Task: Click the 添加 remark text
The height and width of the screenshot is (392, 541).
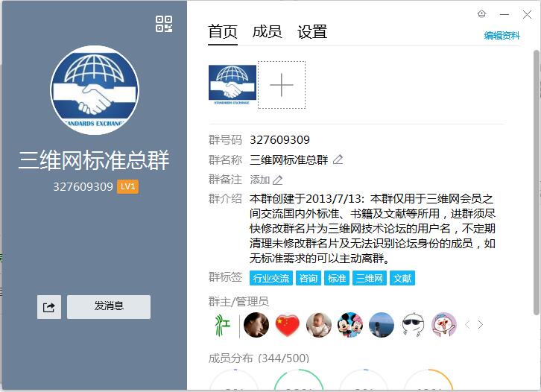Action: click(x=260, y=180)
